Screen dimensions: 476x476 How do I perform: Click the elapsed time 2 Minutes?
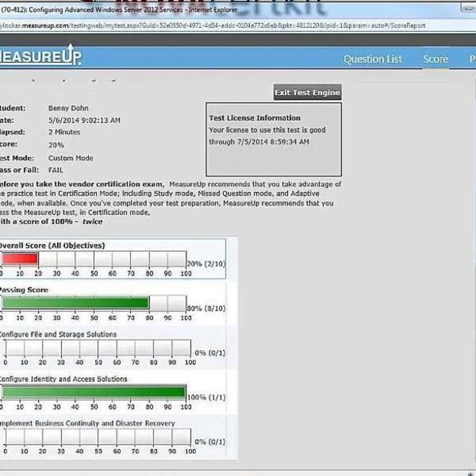pyautogui.click(x=64, y=132)
